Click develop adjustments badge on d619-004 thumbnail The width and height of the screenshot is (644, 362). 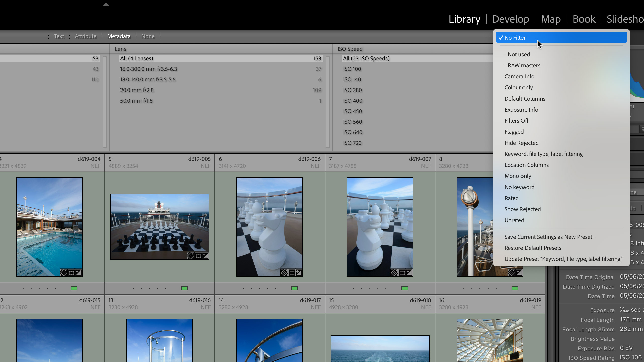(x=78, y=273)
